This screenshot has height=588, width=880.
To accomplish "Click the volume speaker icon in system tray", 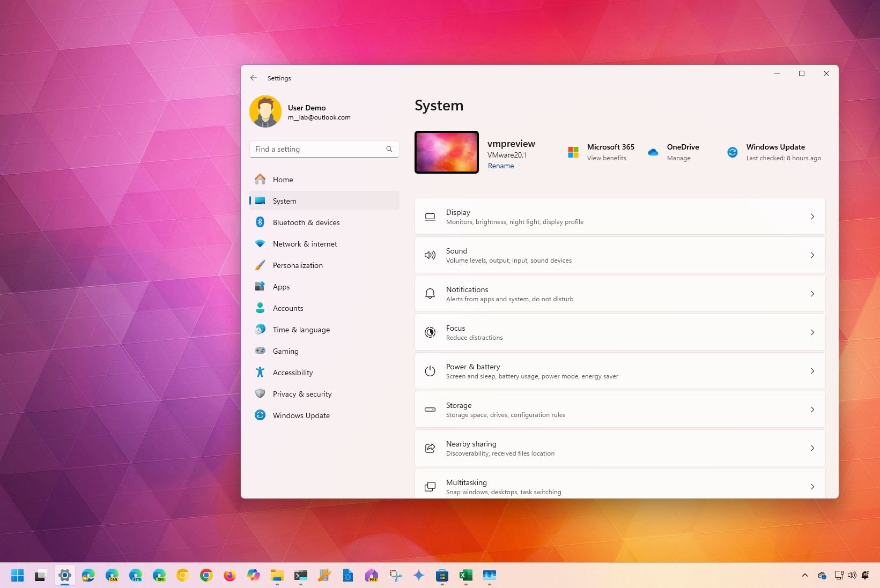I will [x=852, y=575].
